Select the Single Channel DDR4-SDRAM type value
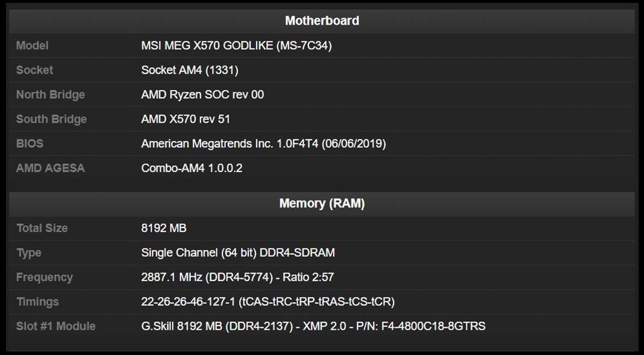Viewport: 644px width, 355px height. click(238, 253)
